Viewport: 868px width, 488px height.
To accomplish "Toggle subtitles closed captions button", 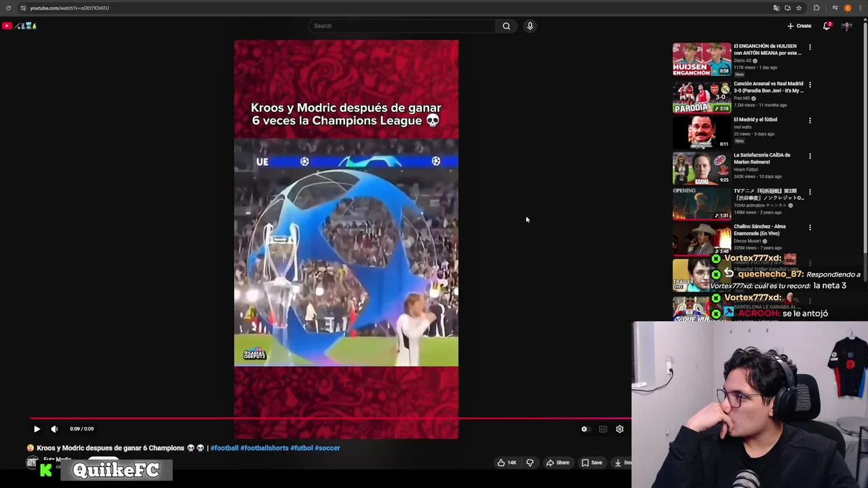I will 603,429.
